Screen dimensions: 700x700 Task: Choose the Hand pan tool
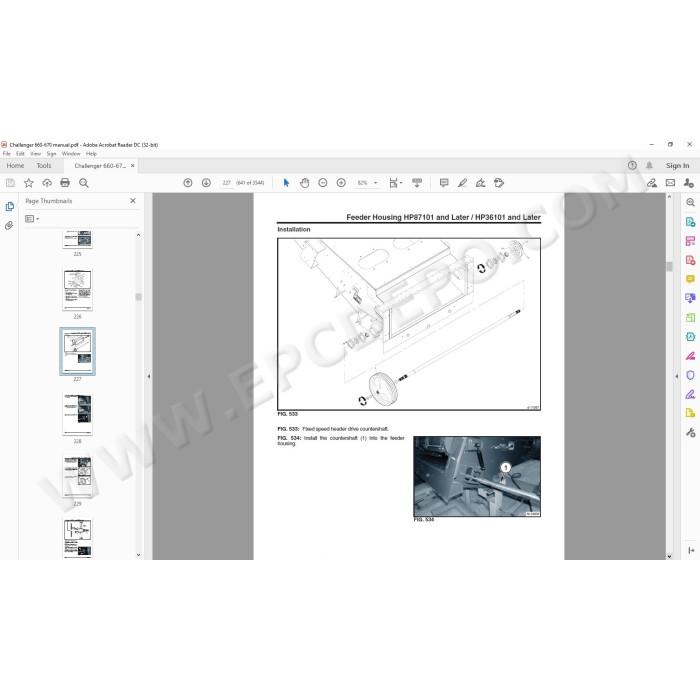tap(304, 183)
